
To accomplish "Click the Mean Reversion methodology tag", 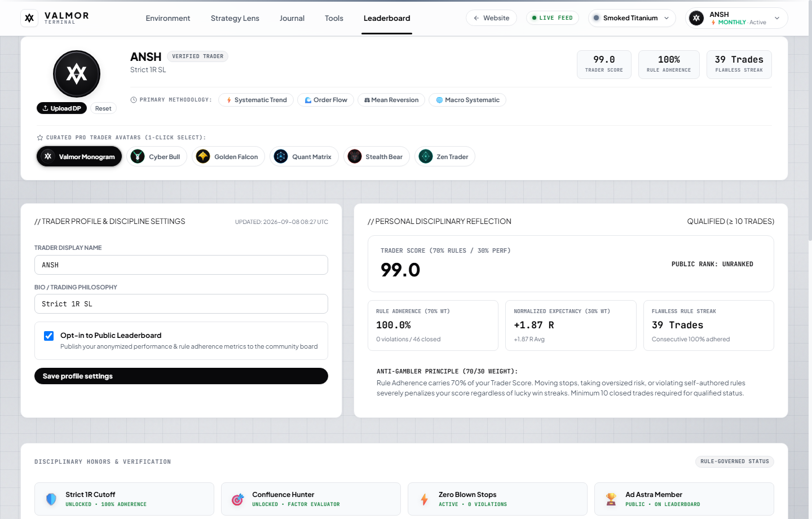I will [x=391, y=100].
